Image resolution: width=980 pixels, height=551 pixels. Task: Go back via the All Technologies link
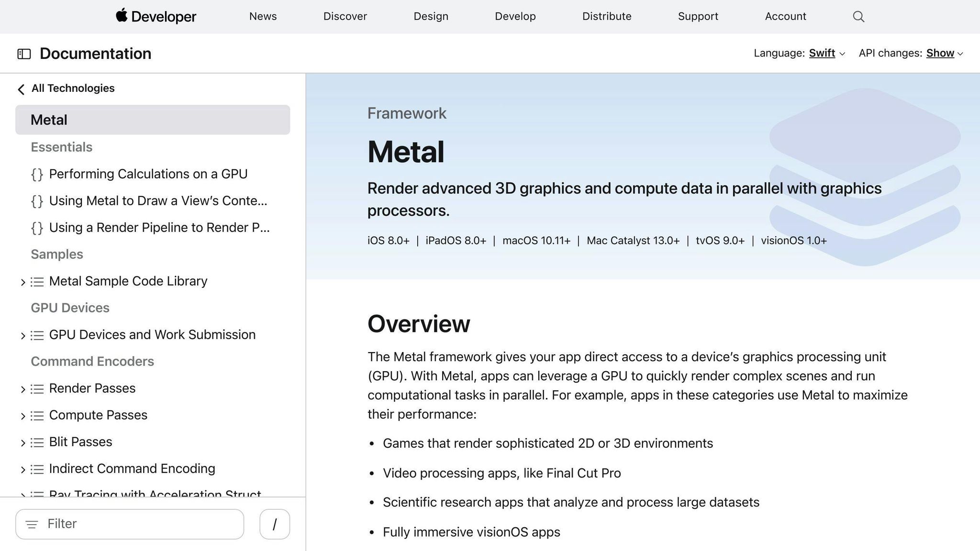pos(73,88)
